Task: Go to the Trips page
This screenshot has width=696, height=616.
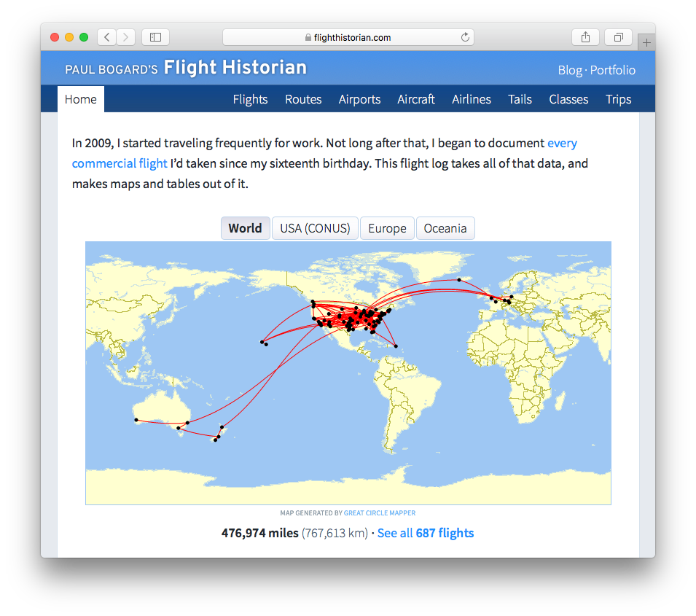Action: tap(618, 99)
